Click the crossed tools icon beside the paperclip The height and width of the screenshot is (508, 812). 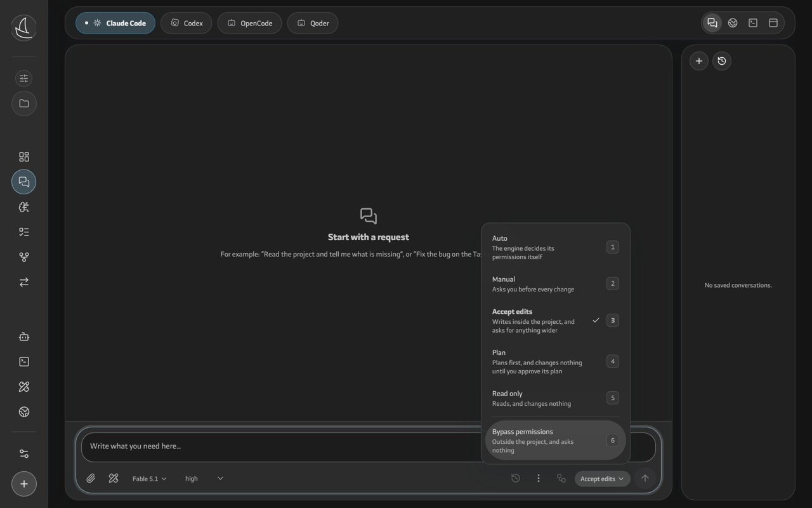coord(114,478)
